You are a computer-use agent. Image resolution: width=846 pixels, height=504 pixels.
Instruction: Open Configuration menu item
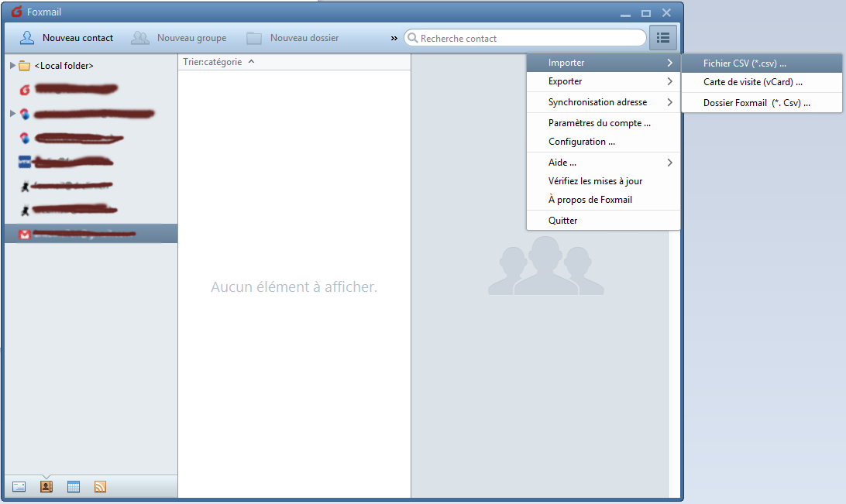pyautogui.click(x=604, y=141)
